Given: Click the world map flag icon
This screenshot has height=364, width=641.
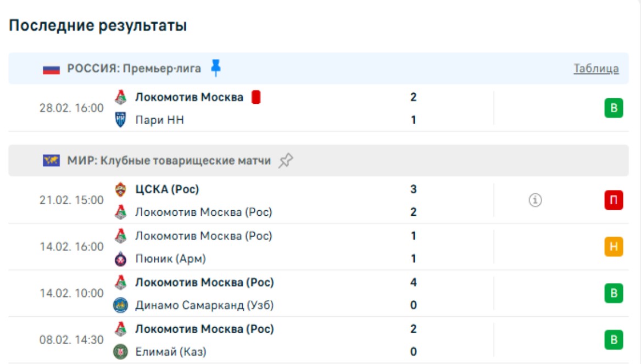Looking at the screenshot, I should [x=51, y=161].
